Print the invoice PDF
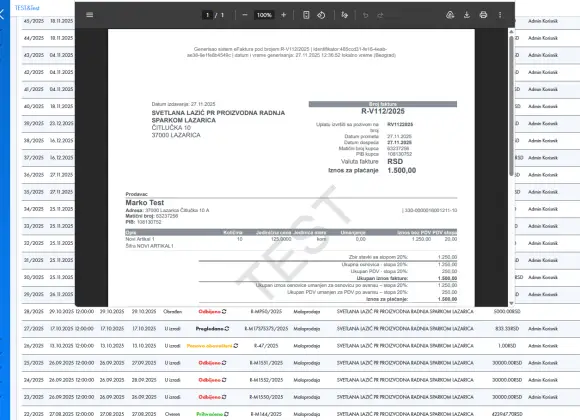Image resolution: width=580 pixels, height=420 pixels. tap(483, 15)
